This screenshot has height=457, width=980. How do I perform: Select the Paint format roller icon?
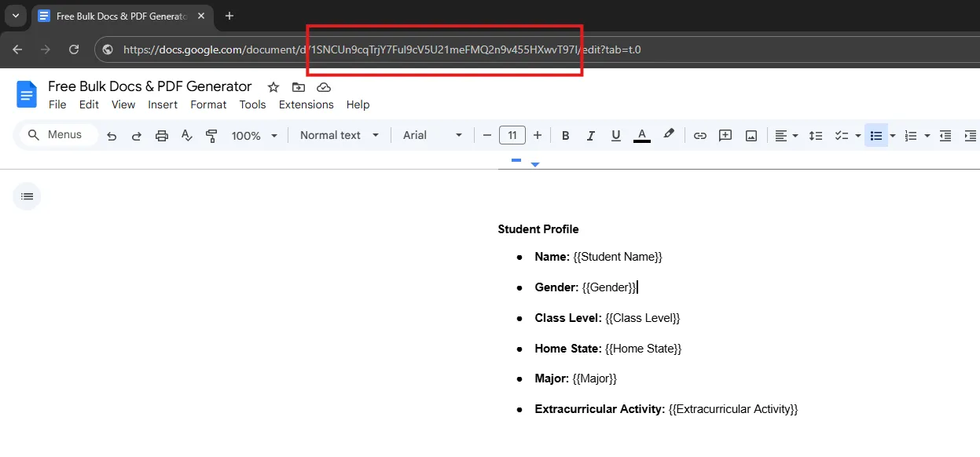pos(211,136)
